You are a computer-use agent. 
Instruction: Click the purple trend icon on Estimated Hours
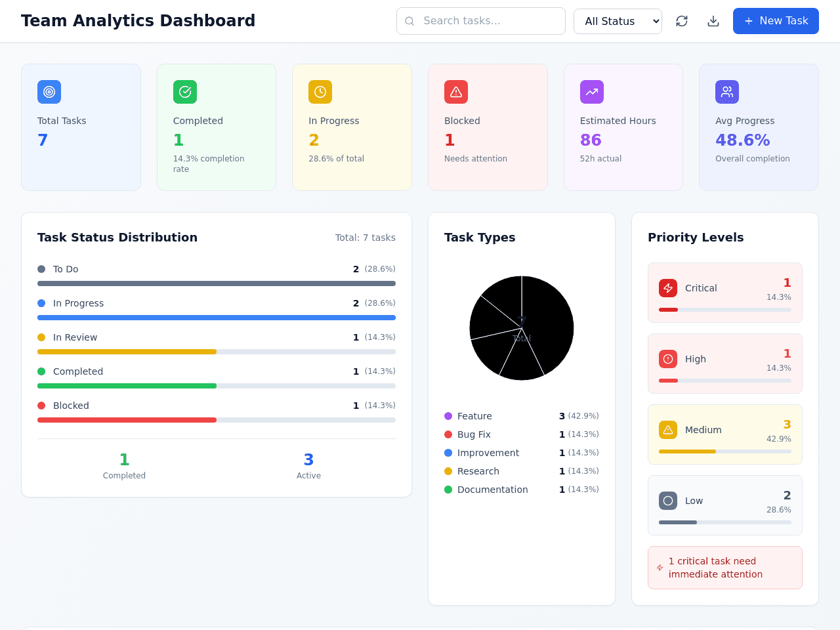tap(592, 92)
